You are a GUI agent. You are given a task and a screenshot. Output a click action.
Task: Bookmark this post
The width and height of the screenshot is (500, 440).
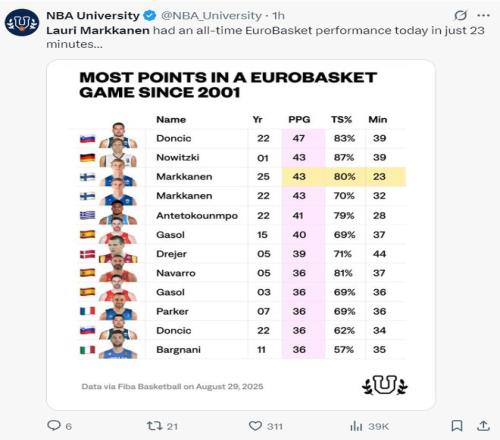point(457,426)
